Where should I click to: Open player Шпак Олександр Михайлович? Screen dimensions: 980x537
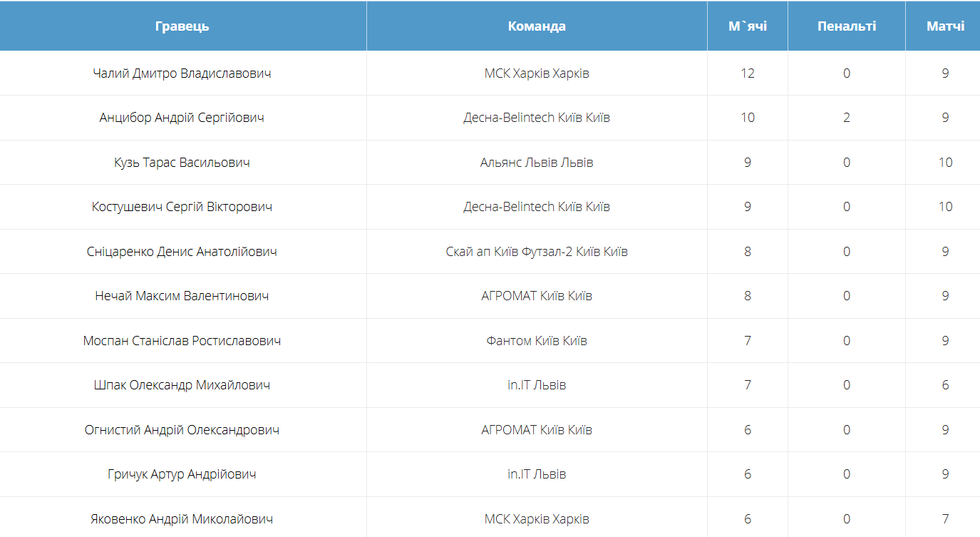(182, 385)
